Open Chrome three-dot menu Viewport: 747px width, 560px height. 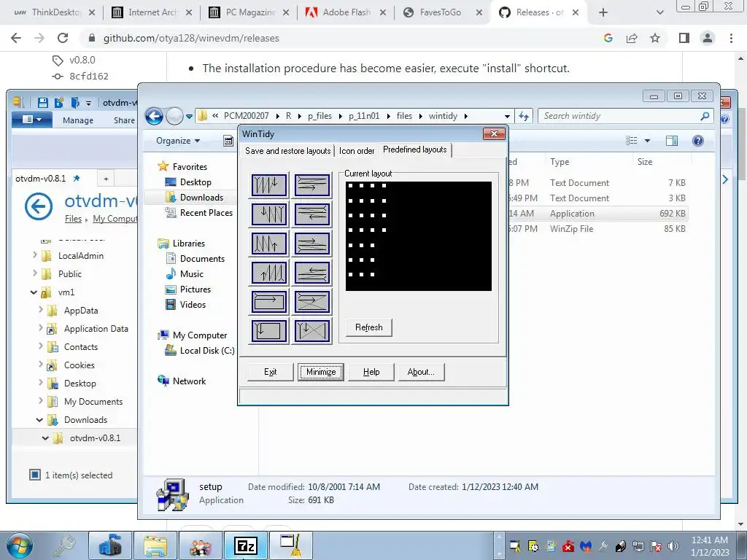(731, 38)
